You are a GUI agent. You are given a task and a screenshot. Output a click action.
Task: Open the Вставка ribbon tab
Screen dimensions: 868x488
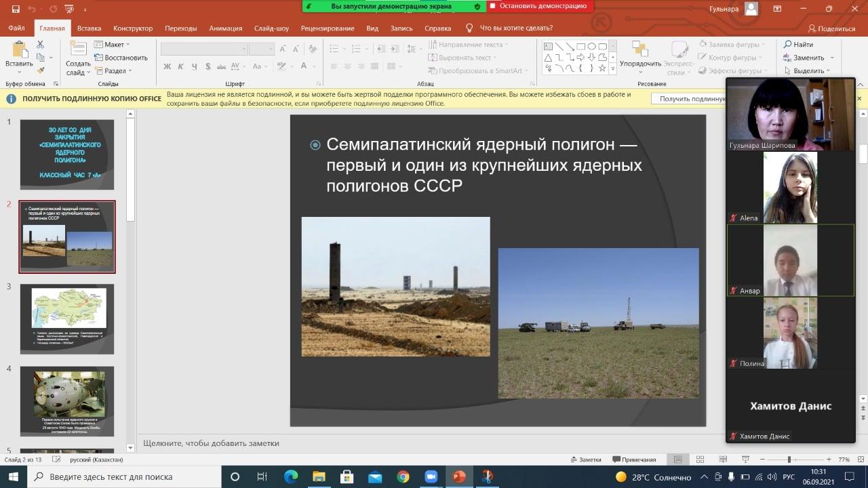click(89, 28)
